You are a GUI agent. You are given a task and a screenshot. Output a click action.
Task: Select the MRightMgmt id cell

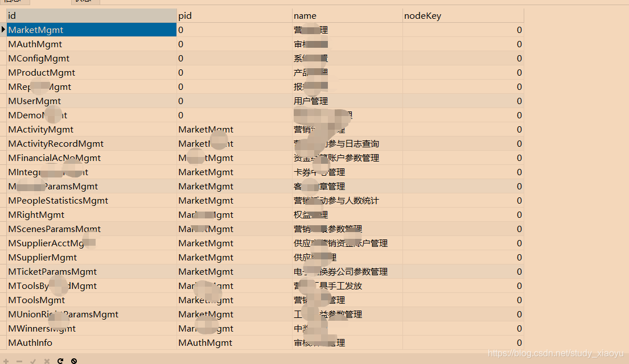[92, 215]
